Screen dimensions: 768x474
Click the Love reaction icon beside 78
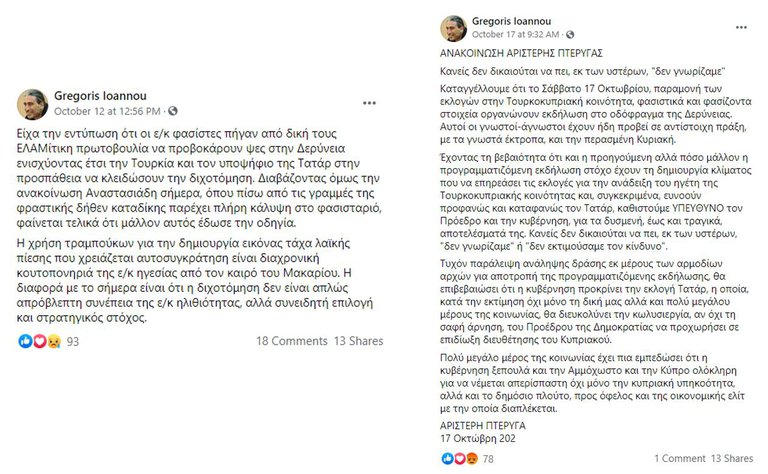(x=458, y=458)
